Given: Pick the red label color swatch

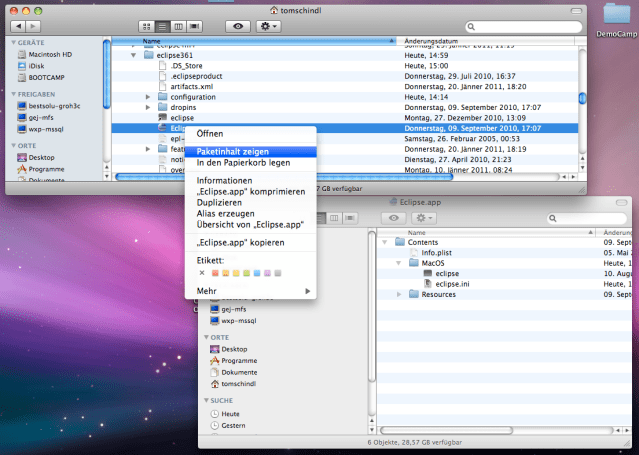Looking at the screenshot, I should (x=213, y=273).
